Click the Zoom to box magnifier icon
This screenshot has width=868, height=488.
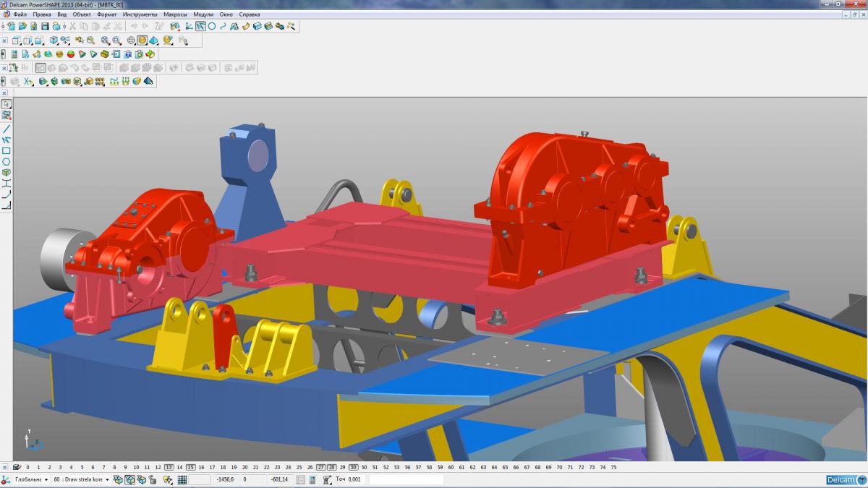[116, 40]
